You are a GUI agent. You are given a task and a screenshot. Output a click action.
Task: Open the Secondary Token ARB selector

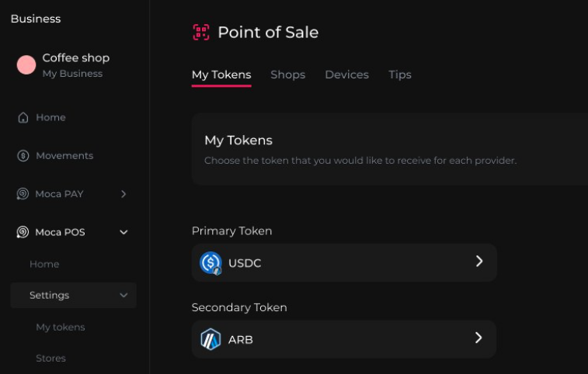[x=343, y=339]
